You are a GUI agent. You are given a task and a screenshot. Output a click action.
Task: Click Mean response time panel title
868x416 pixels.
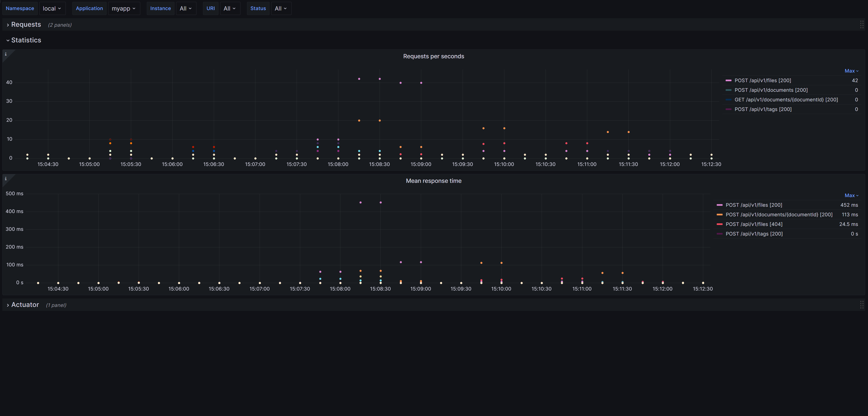pos(433,181)
